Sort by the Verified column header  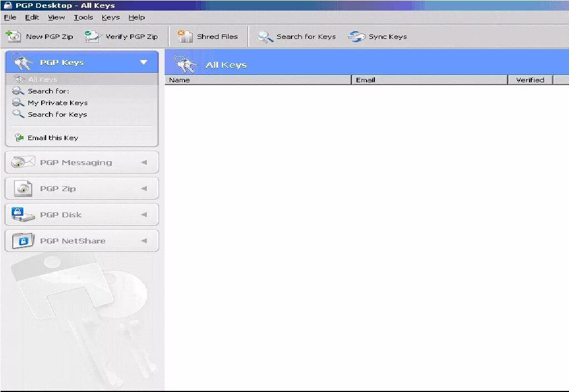coord(530,80)
